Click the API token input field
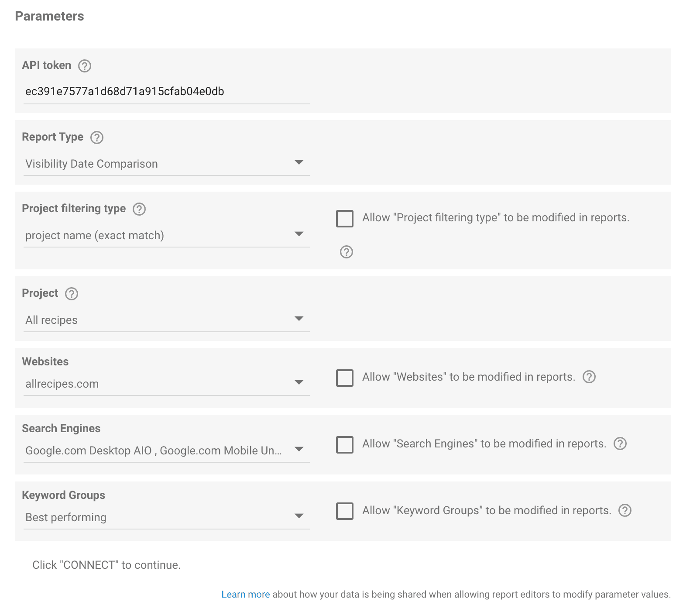Viewport: 700px width, 612px height. (x=166, y=92)
